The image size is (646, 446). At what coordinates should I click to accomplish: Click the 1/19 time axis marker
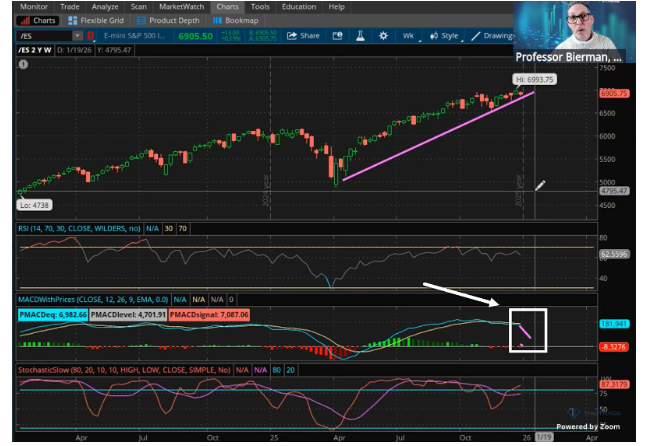click(x=544, y=437)
